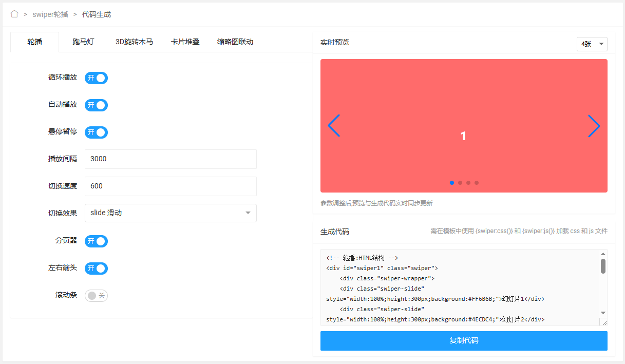Open the 缩略图联动 tab

[235, 42]
